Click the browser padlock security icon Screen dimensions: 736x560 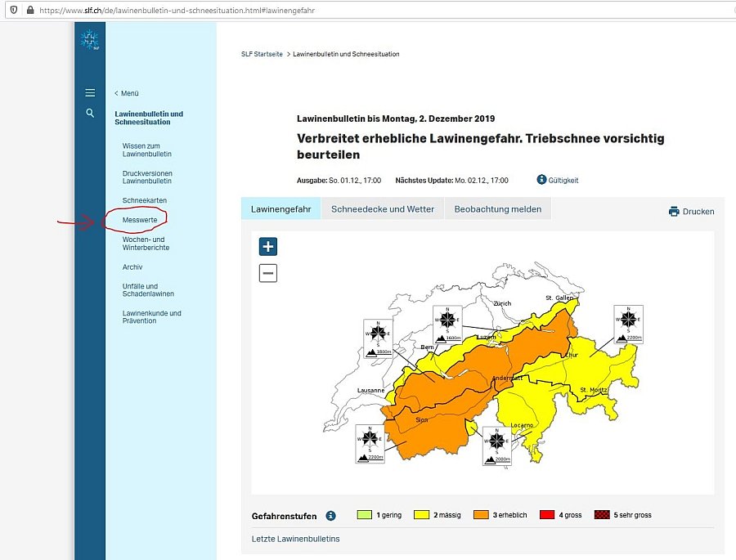[x=30, y=11]
